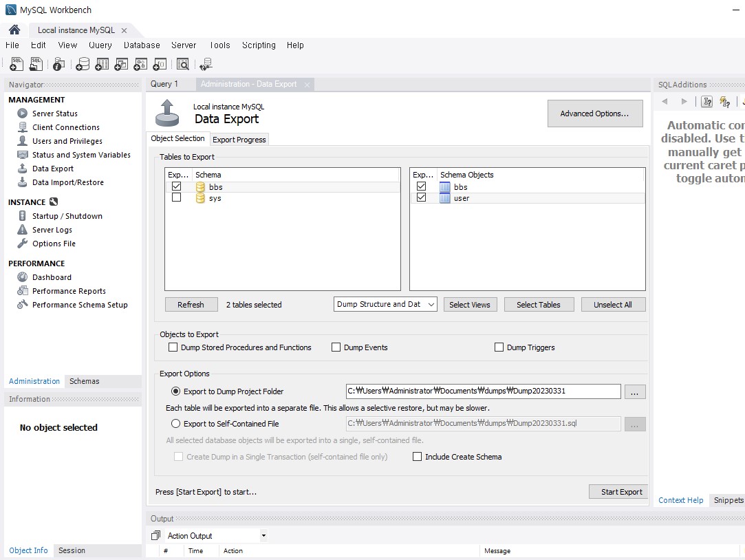Open Server Logs page
This screenshot has height=560, width=745.
click(x=52, y=230)
